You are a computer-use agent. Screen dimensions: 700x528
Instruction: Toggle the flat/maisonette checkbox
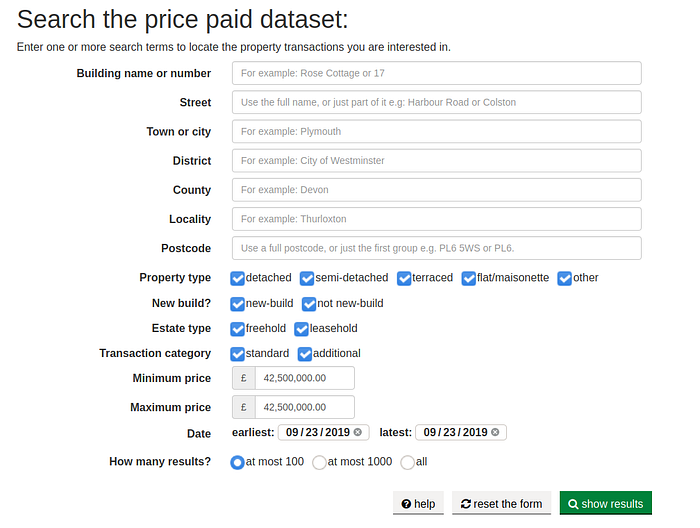[x=468, y=278]
